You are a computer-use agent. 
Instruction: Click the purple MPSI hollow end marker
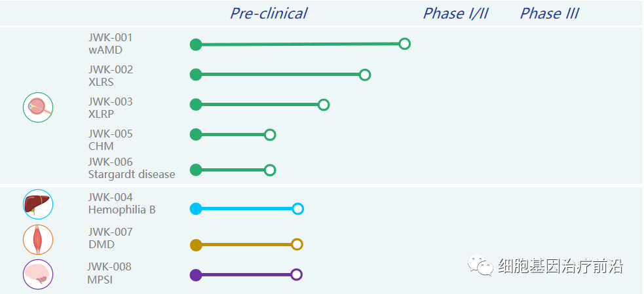(x=296, y=275)
